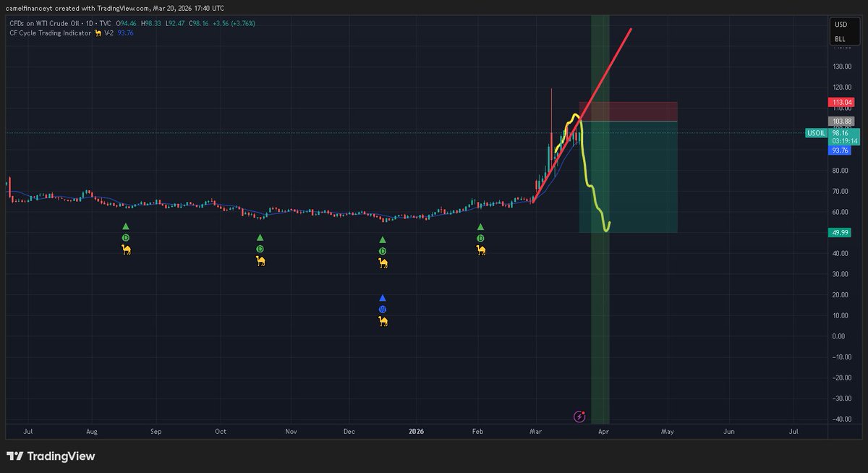Click the camel emoji in CF Cycle indicator legend

[96, 33]
